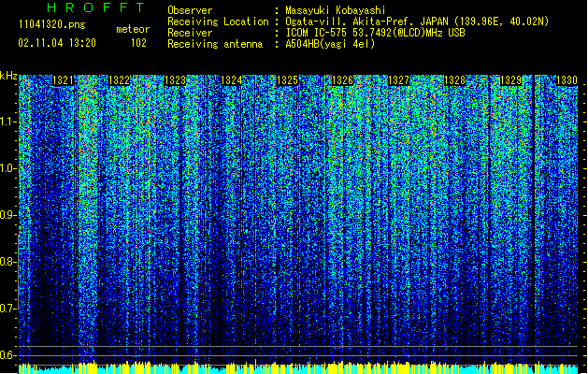Click the HROFFT title text
Screen dimensions: 588x374
95,7
